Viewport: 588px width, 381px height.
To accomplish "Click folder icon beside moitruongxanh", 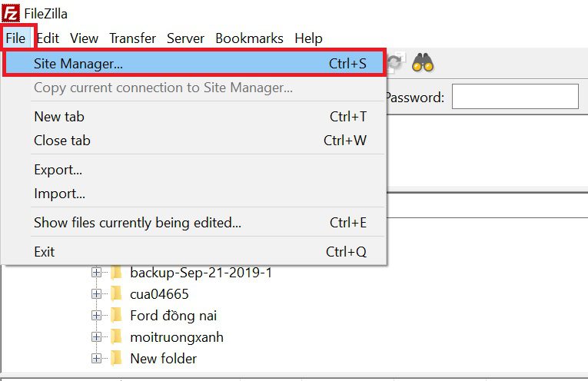I will point(116,336).
